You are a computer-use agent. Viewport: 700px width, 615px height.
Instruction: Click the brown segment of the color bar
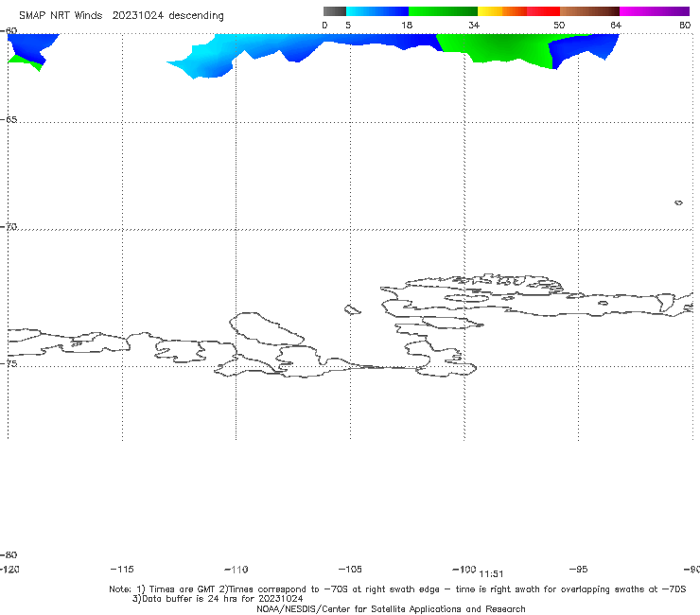click(x=589, y=11)
